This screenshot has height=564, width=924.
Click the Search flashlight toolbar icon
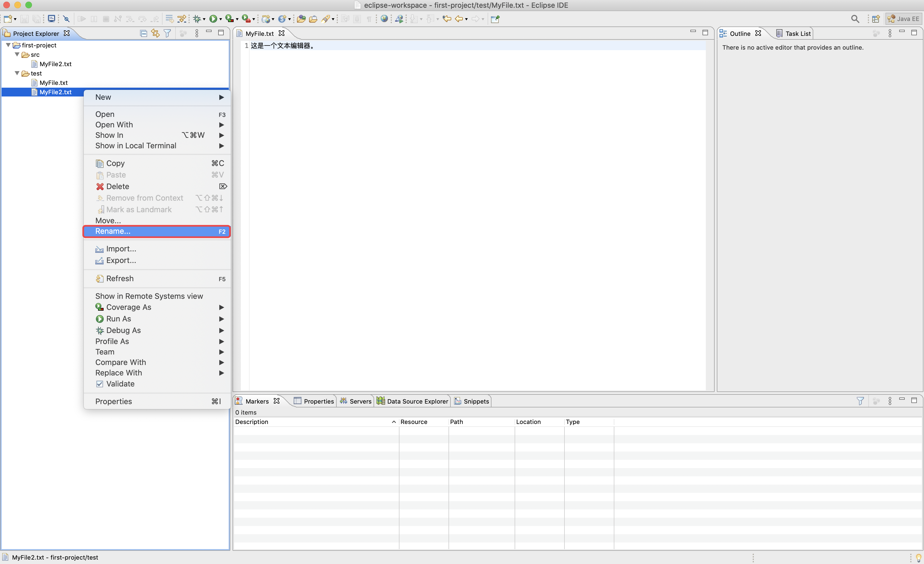pos(326,19)
